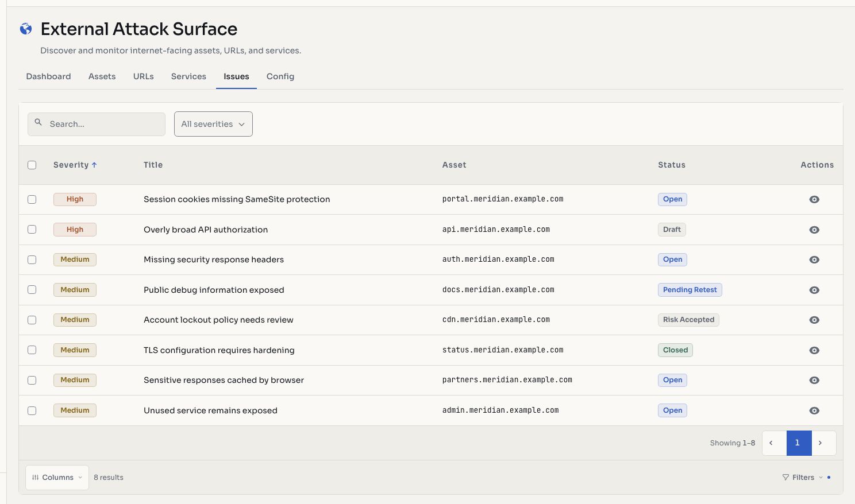This screenshot has width=855, height=504.
Task: Click the search magnifier icon
Action: click(x=38, y=122)
